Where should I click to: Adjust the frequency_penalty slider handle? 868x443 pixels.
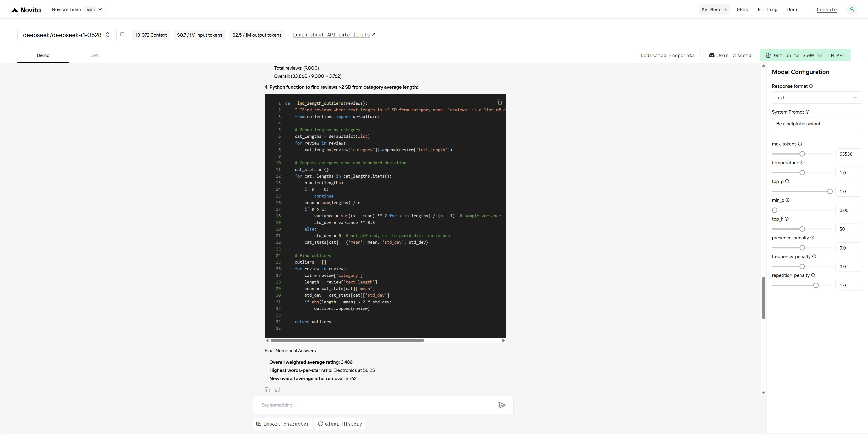tap(802, 267)
